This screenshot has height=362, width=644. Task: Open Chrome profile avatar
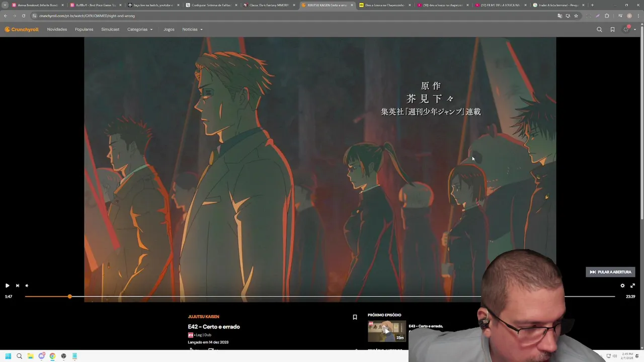(629, 16)
